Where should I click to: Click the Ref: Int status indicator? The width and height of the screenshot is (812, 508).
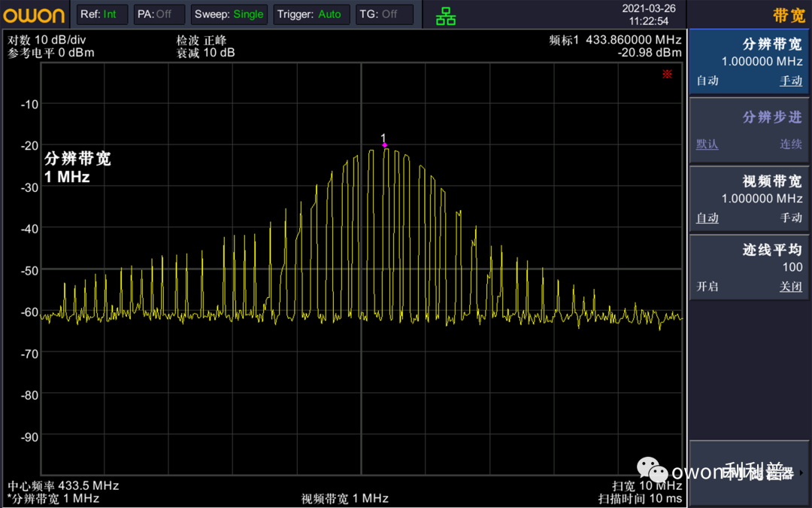click(x=102, y=14)
